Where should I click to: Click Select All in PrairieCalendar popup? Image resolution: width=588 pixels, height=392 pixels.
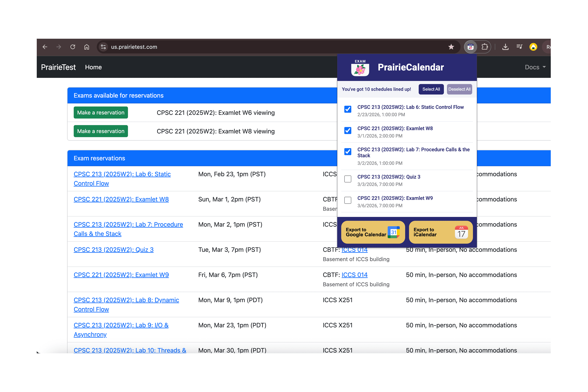[431, 89]
